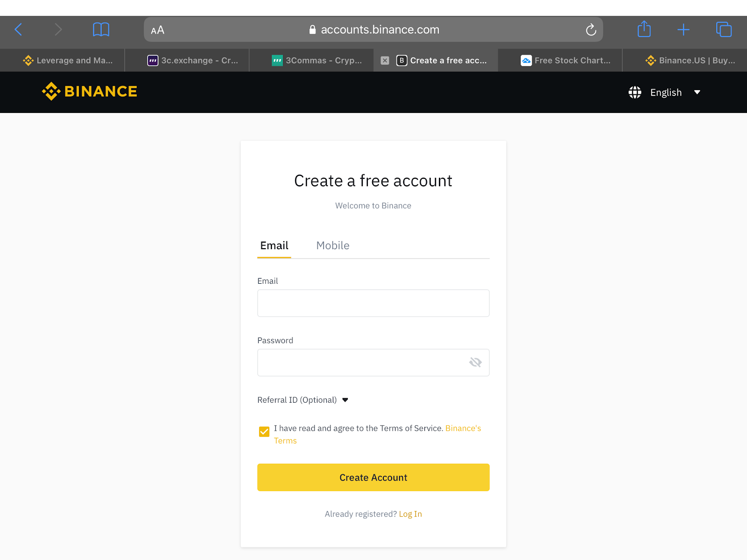Viewport: 747px width, 560px height.
Task: Open the Binance's Terms link
Action: click(x=463, y=428)
